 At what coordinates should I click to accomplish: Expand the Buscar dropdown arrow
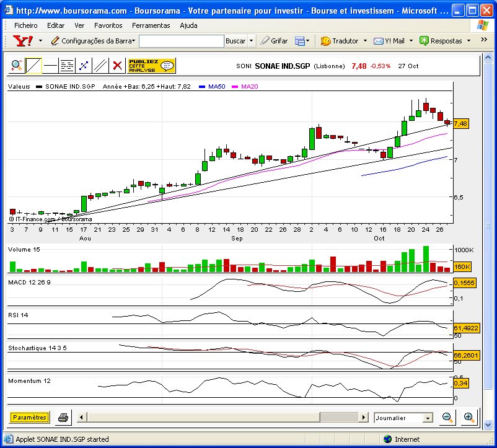pos(252,41)
